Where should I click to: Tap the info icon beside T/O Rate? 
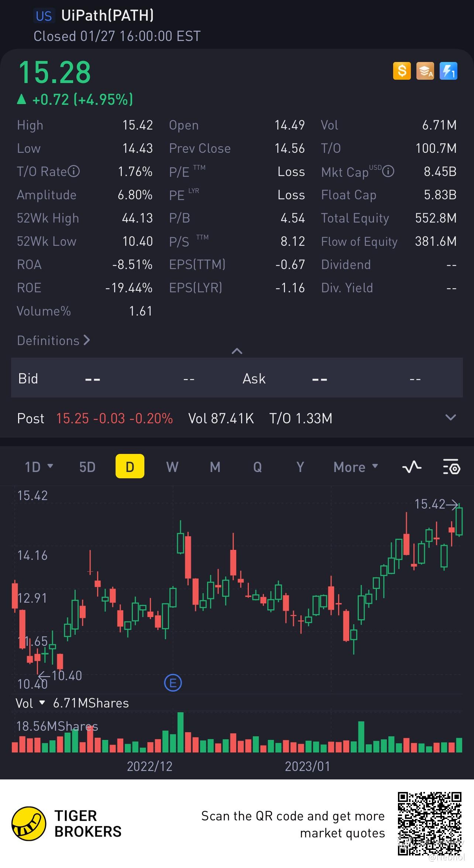point(74,171)
